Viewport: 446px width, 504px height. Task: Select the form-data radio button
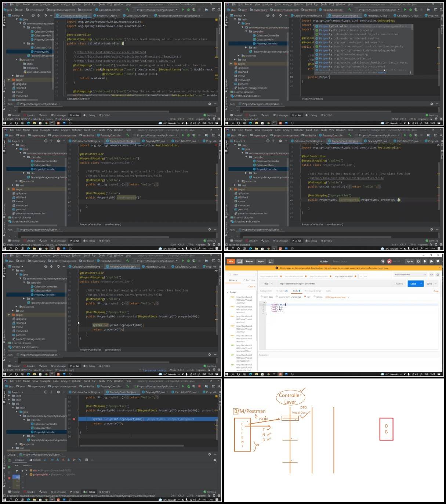pyautogui.click(x=262, y=297)
